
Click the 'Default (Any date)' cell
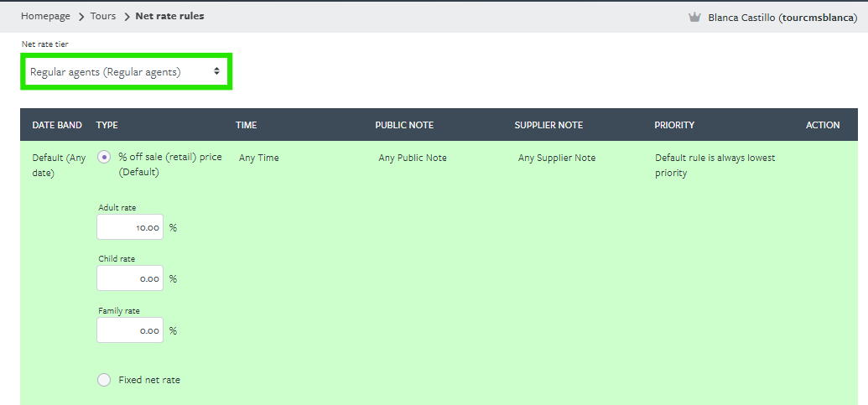coord(60,165)
